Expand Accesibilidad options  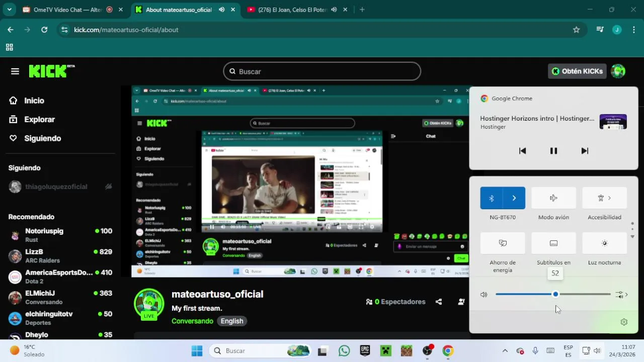(604, 198)
